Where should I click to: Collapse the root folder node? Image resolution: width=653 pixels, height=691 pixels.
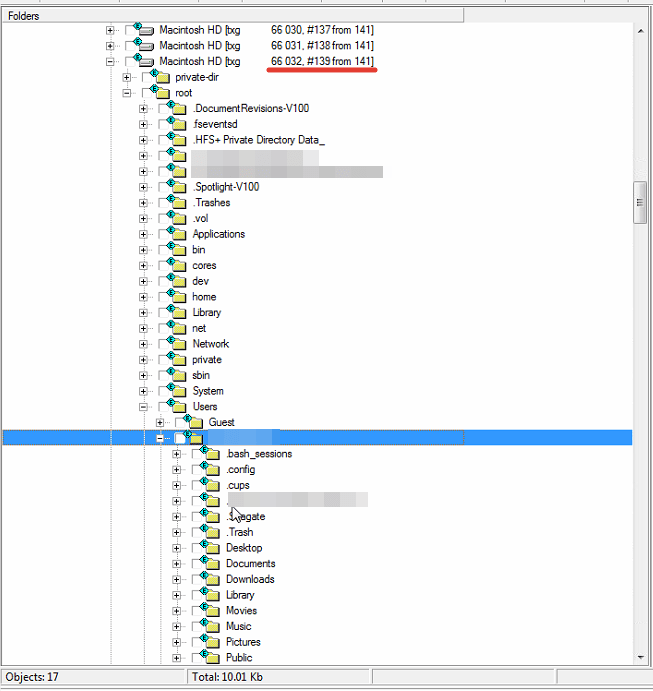127,93
